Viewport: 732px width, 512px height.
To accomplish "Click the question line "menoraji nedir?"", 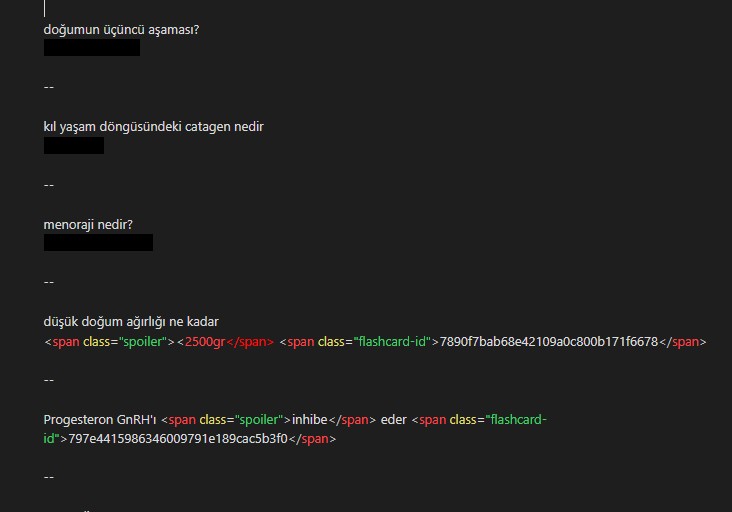I will click(x=88, y=224).
